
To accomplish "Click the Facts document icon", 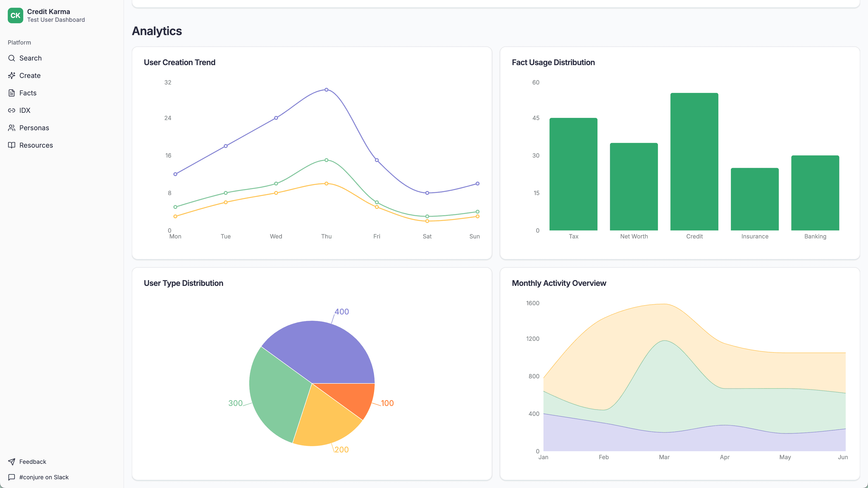I will (12, 93).
